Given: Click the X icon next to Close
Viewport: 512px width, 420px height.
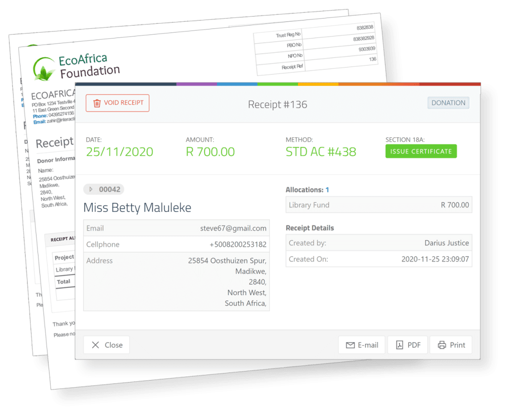Looking at the screenshot, I should coord(96,344).
